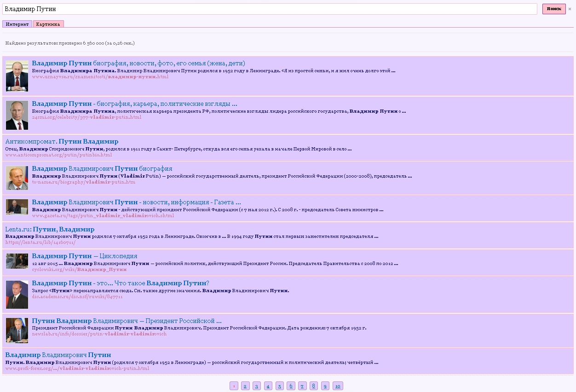This screenshot has width=576, height=392.
Task: Open the Антикомпромат. Путин Владимир result
Action: [x=62, y=142]
